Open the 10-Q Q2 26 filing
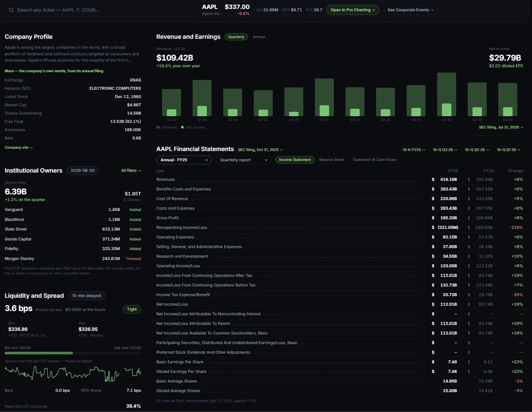 (x=477, y=150)
